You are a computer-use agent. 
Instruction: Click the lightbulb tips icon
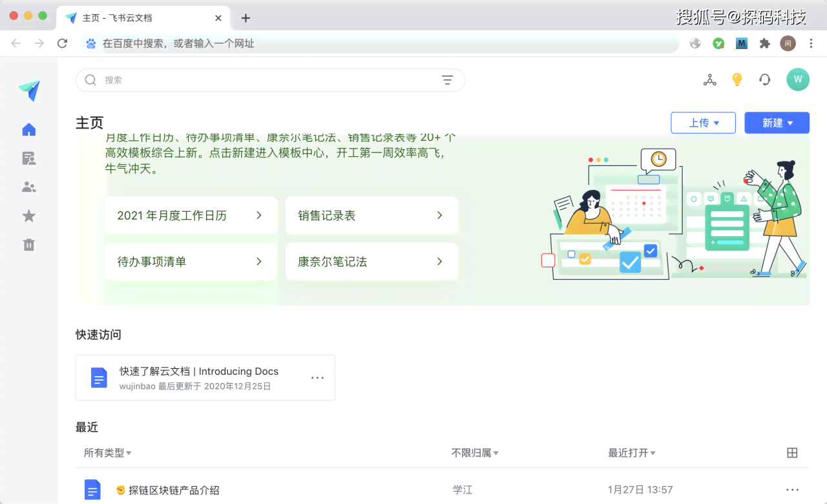[x=737, y=79]
